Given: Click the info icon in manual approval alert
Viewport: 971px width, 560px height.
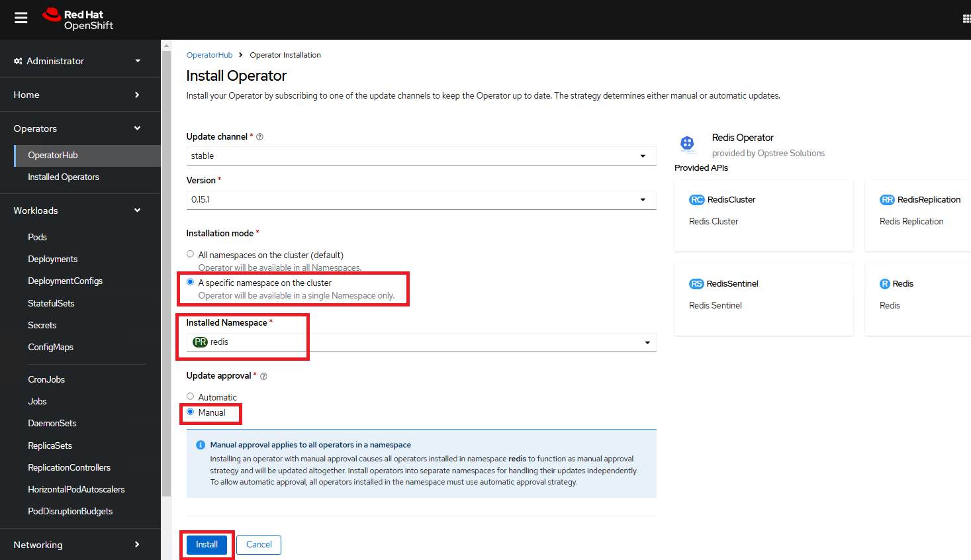Looking at the screenshot, I should tap(201, 445).
